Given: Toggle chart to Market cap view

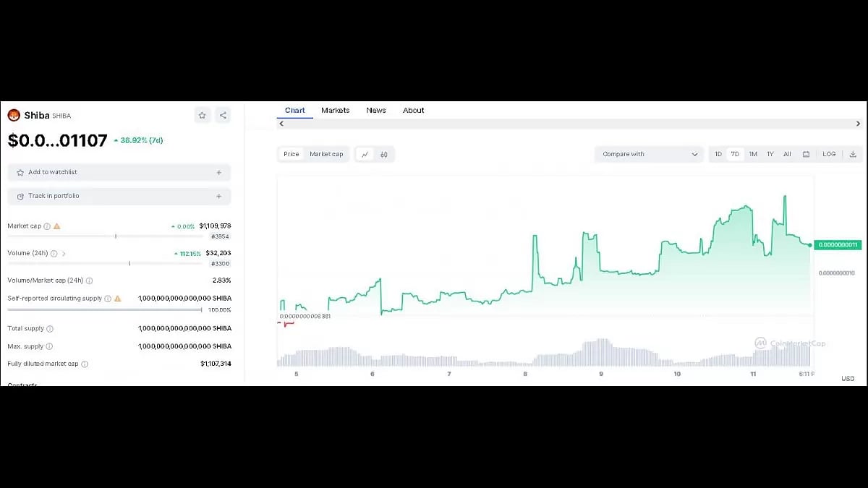Looking at the screenshot, I should 326,154.
